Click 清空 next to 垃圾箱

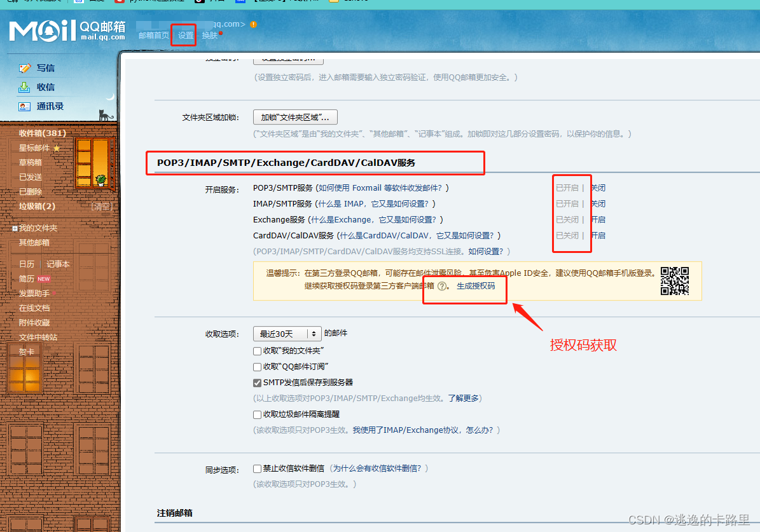(102, 207)
